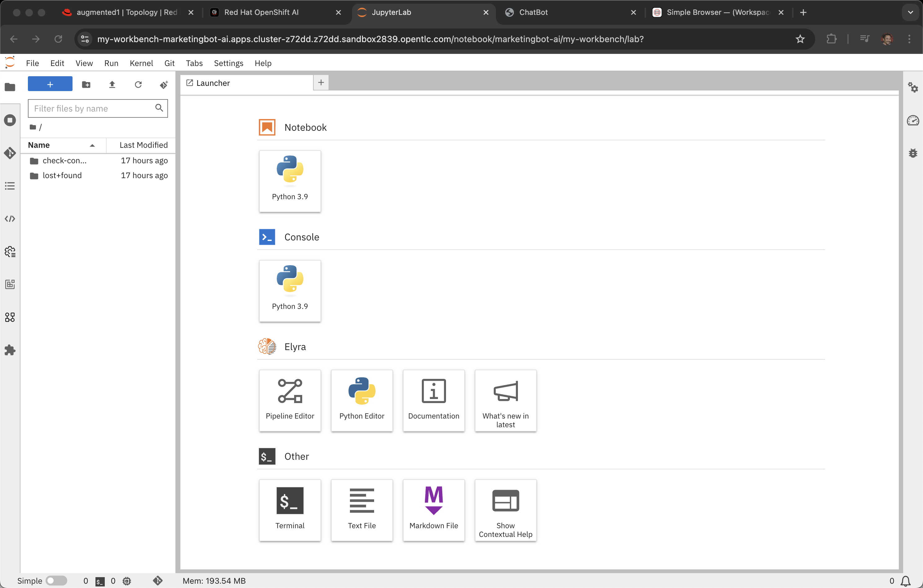Open the Chrome tab list dropdown arrow
The height and width of the screenshot is (588, 923).
(x=910, y=12)
